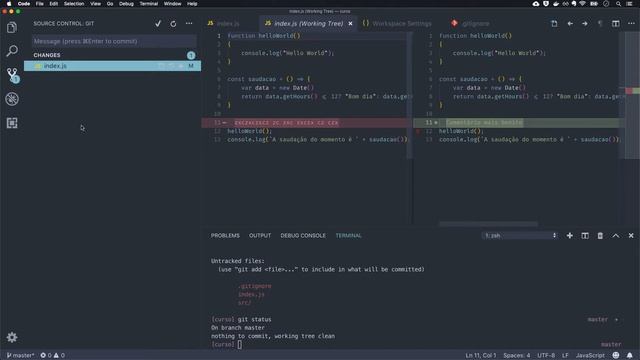
Task: Switch to the PROBLEMS panel tab
Action: 225,236
